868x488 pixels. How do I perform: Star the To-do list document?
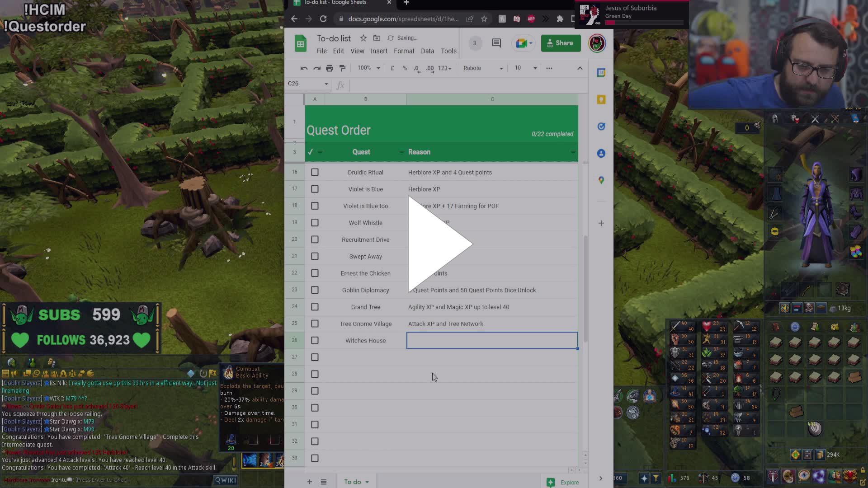point(363,38)
